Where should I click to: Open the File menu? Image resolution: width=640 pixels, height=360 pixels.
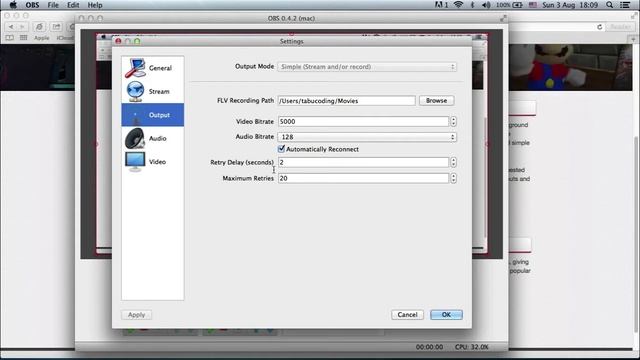click(x=53, y=5)
